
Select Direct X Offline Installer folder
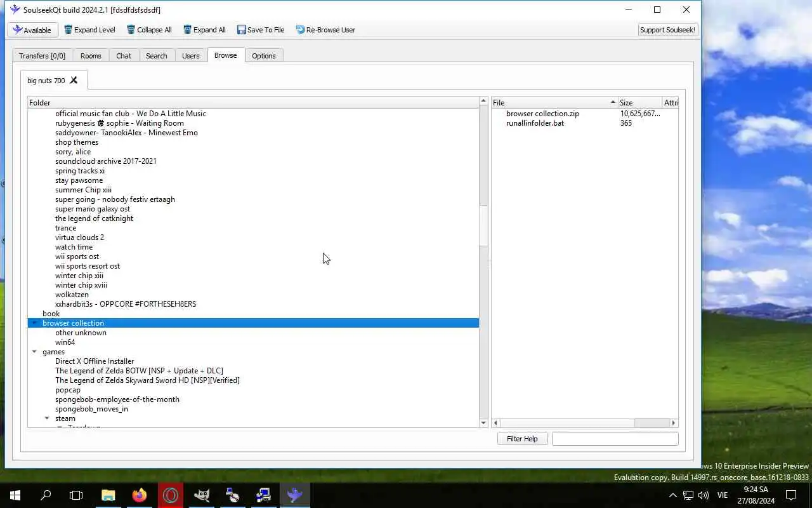click(95, 361)
